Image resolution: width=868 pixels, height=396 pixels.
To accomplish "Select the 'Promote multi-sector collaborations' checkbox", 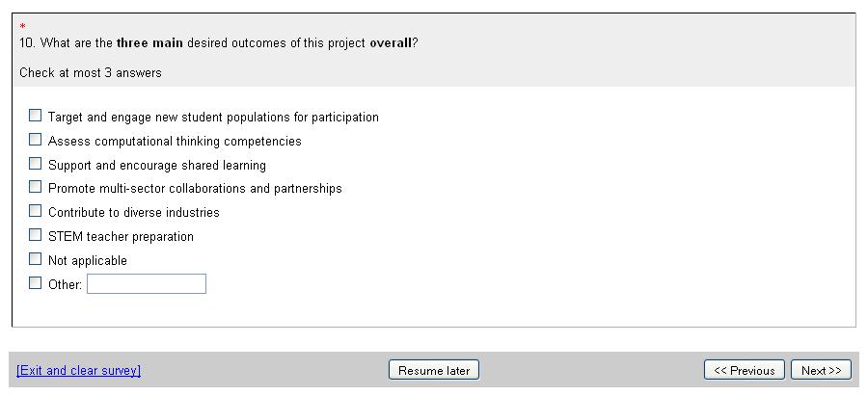I will tap(36, 187).
